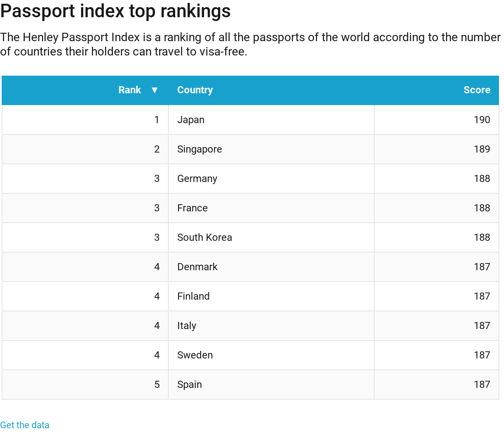504x432 pixels.
Task: Click the Passport index top rankings title
Action: click(115, 11)
